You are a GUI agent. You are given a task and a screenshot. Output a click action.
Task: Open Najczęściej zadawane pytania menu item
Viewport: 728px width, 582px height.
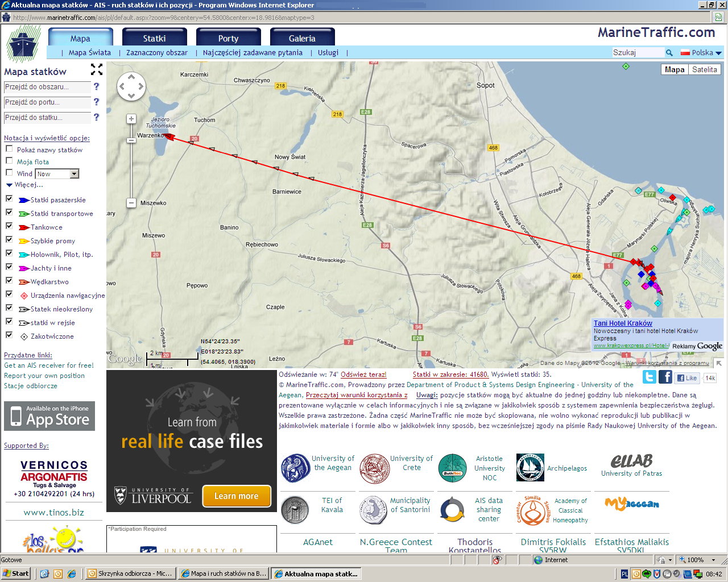[x=253, y=52]
